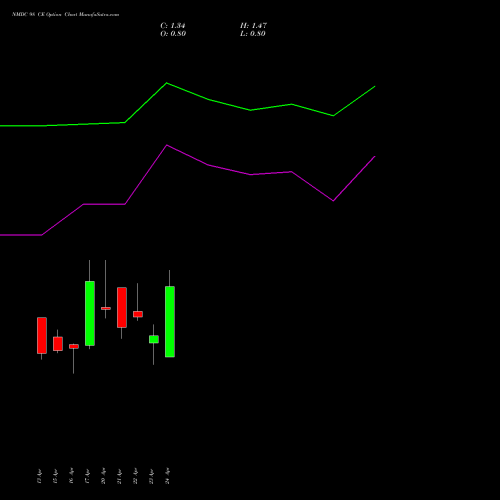The image size is (500, 500).
Task: Click the low value 'L: 0.80'
Action: (253, 34)
